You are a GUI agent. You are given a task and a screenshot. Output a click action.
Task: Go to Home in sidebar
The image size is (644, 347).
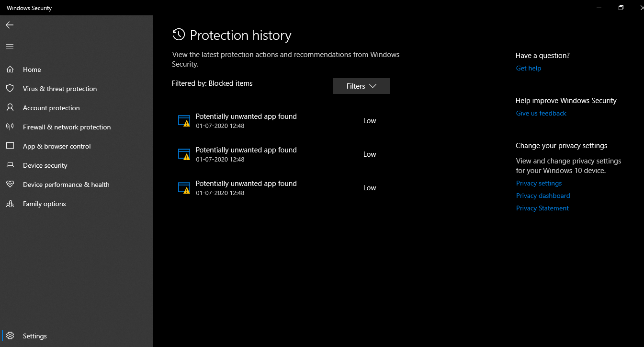(32, 69)
